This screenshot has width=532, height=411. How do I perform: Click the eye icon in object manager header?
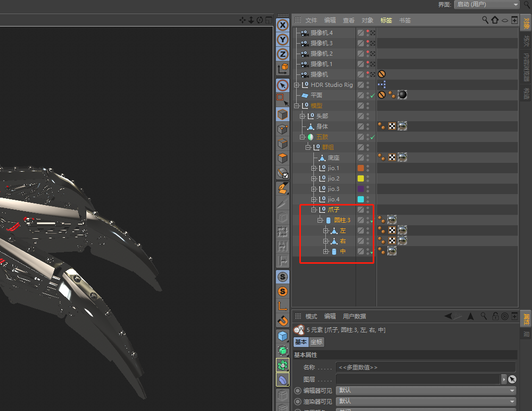tap(505, 20)
